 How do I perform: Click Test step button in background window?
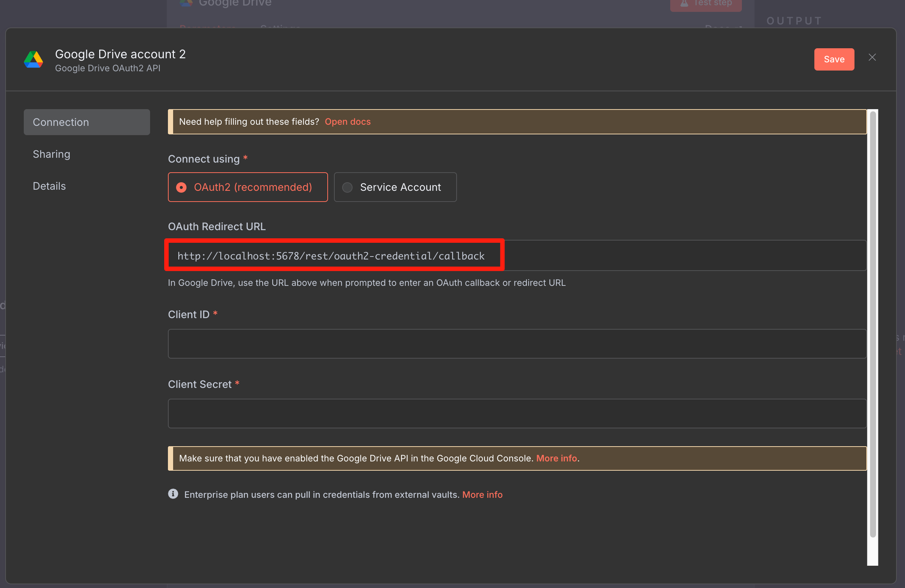(x=706, y=4)
